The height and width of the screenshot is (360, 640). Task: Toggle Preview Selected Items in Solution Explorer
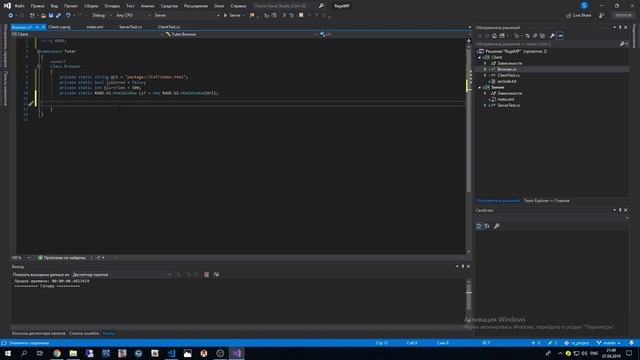tap(560, 36)
